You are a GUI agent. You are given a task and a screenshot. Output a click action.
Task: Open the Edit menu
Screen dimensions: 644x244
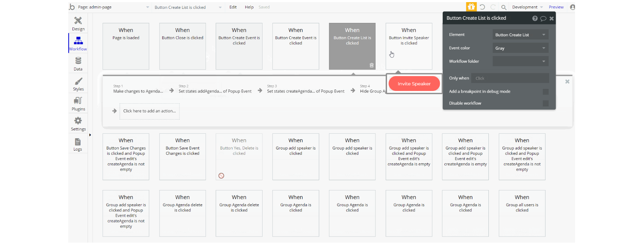233,7
